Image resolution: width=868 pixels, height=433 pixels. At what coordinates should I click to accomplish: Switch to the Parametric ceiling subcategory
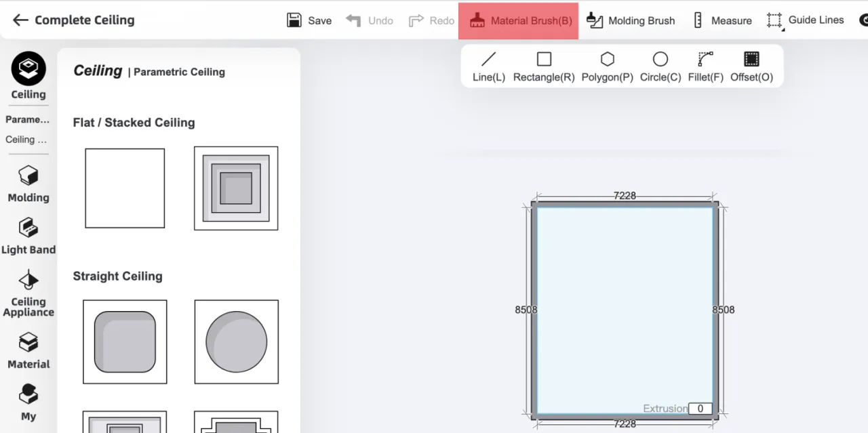[x=28, y=119]
